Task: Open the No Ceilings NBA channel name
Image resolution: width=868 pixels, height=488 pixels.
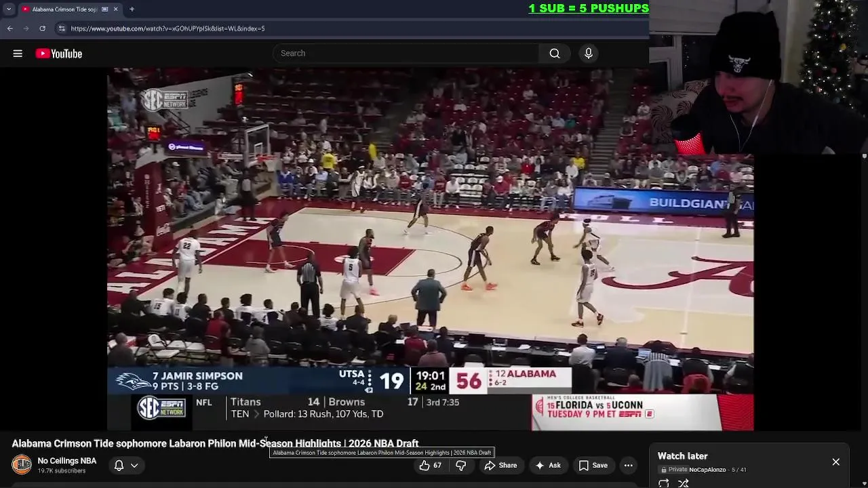Action: click(x=67, y=461)
